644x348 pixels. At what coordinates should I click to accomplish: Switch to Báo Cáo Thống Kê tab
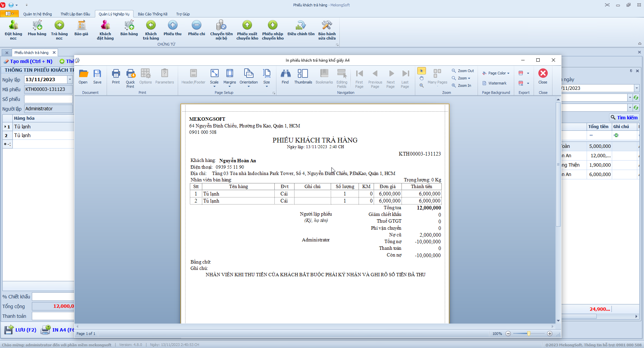tap(153, 14)
